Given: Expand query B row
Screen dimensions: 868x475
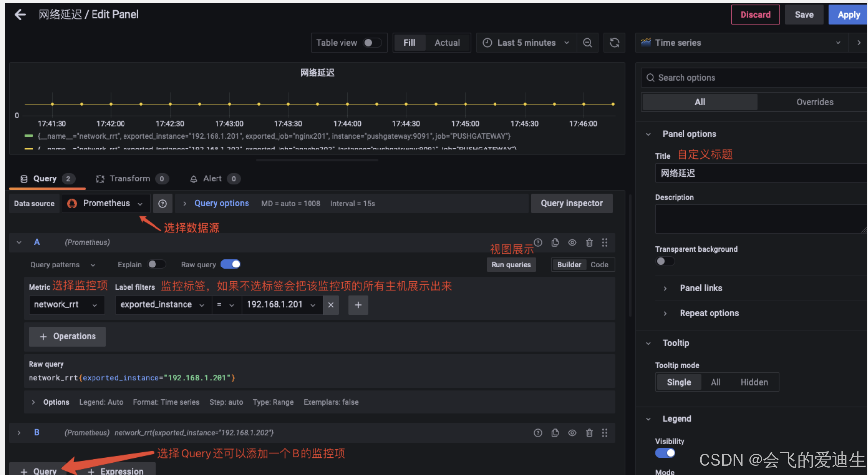Looking at the screenshot, I should (x=19, y=433).
